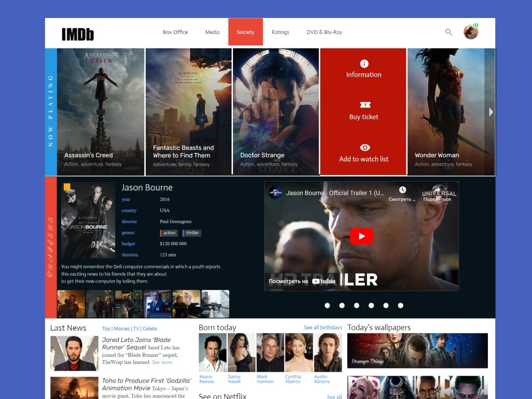Select the sixth trailer carousel dot

tap(401, 305)
